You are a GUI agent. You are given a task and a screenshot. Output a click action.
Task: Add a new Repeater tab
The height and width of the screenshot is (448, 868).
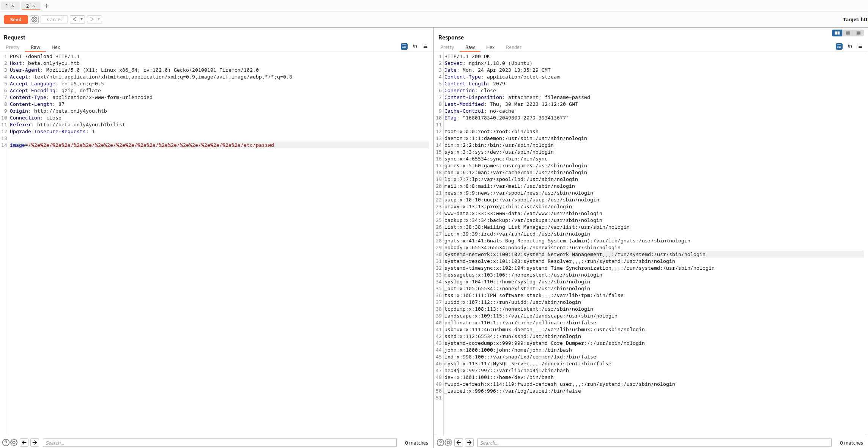click(46, 6)
